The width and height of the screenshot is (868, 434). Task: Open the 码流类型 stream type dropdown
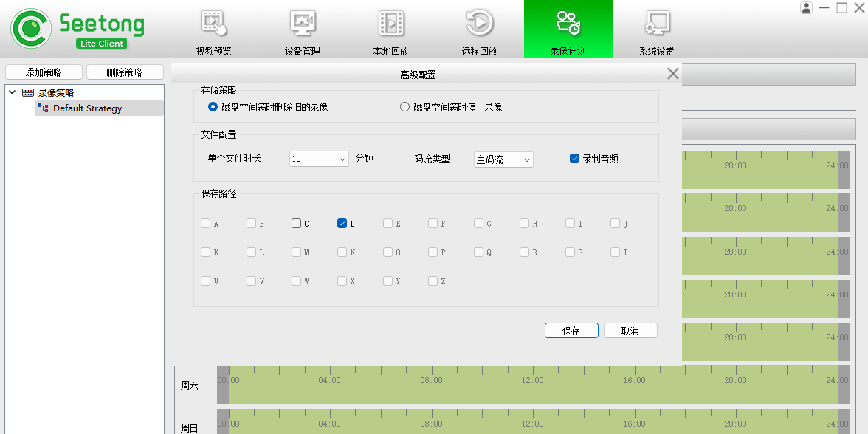click(503, 159)
